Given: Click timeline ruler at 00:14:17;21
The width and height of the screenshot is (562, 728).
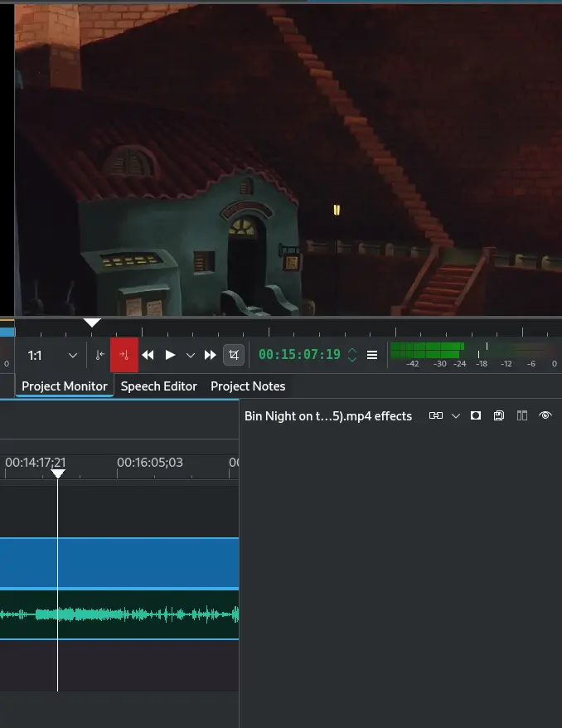Looking at the screenshot, I should (36, 463).
